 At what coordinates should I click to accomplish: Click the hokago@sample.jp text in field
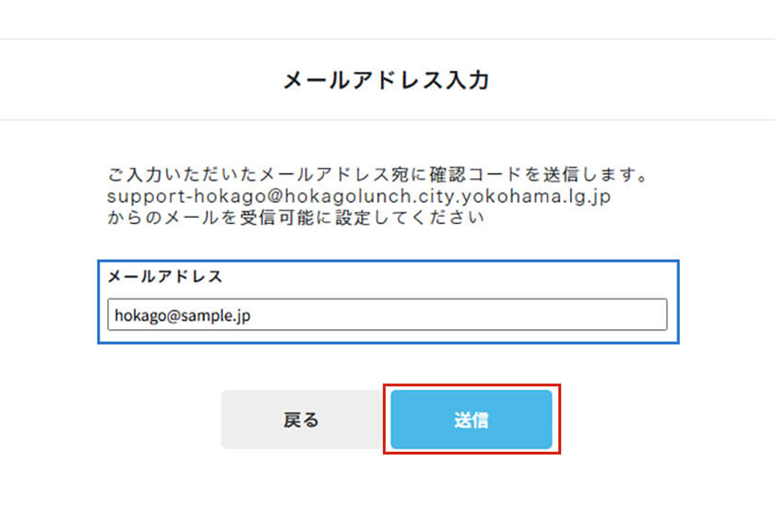point(183,315)
